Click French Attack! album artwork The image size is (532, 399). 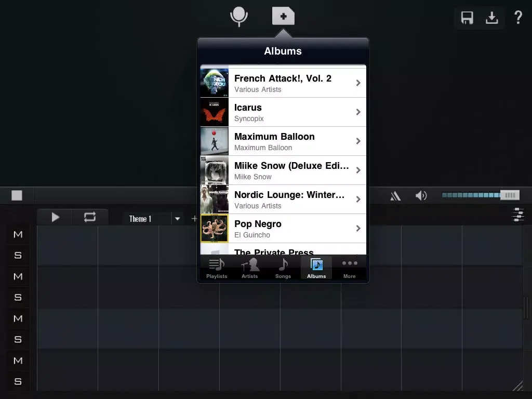[x=215, y=83]
